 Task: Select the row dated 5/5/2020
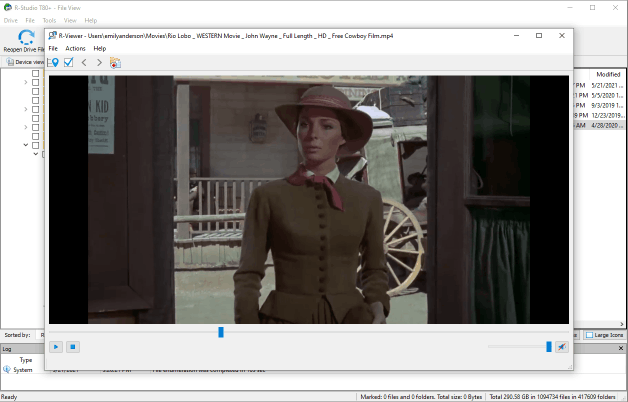click(599, 95)
